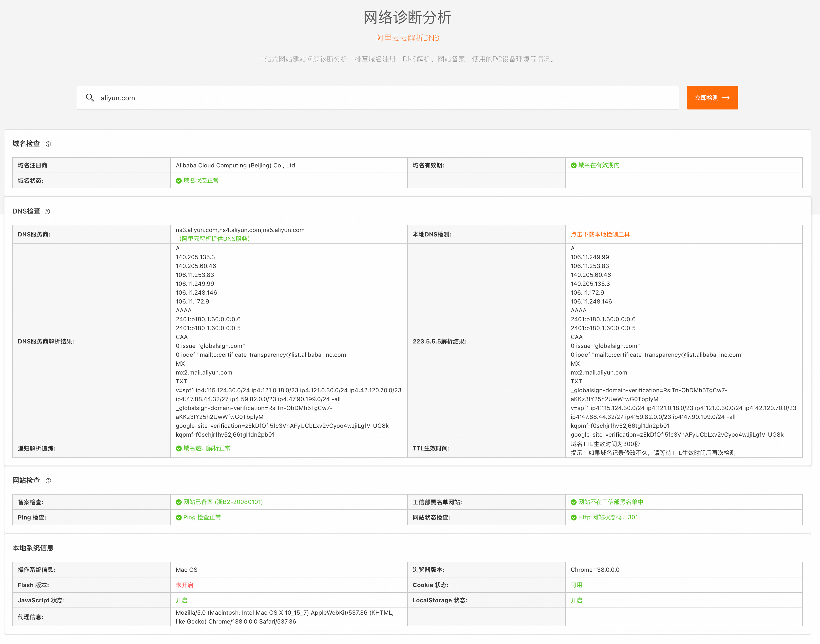The width and height of the screenshot is (820, 644).
Task: Click the 223.5.5.5解析结果: label
Action: [439, 342]
